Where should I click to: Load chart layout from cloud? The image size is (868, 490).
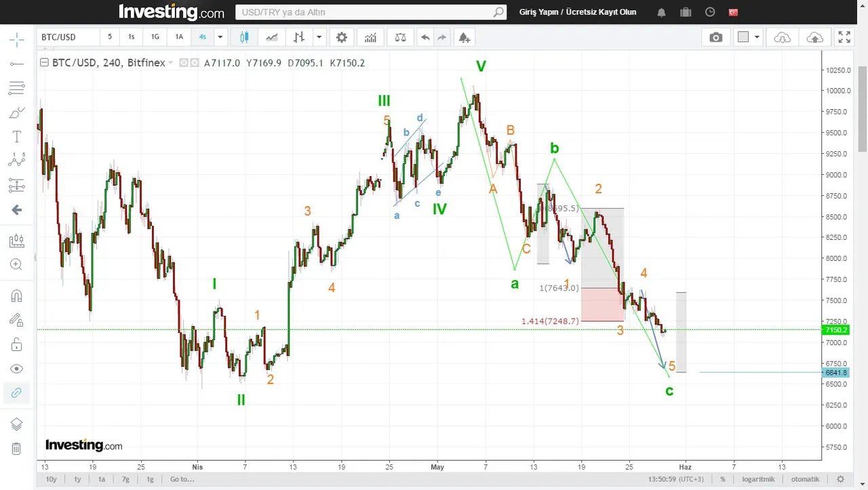(x=782, y=37)
